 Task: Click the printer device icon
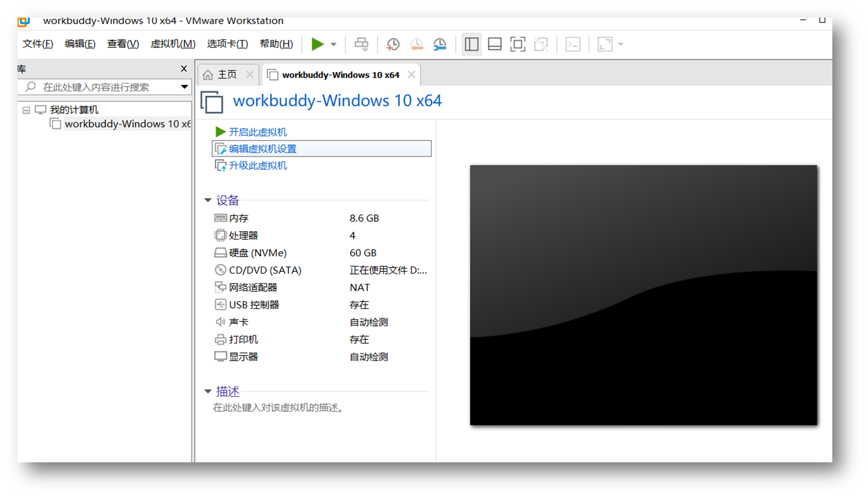point(221,339)
